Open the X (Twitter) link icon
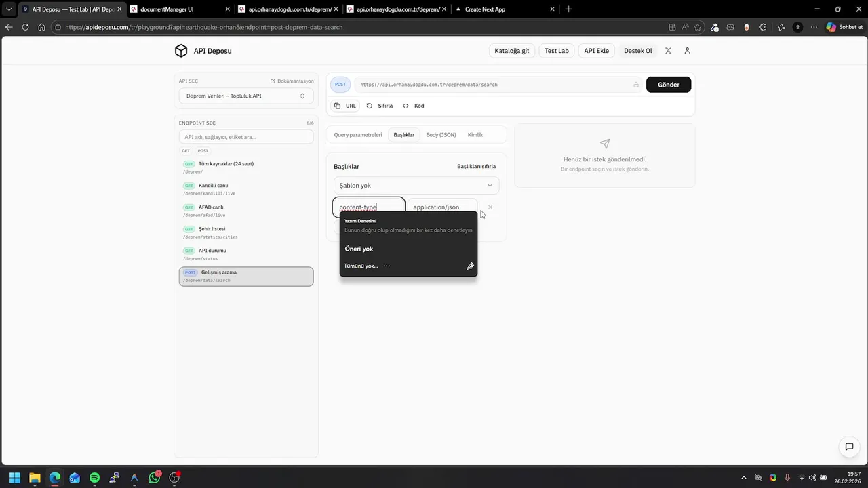 669,51
